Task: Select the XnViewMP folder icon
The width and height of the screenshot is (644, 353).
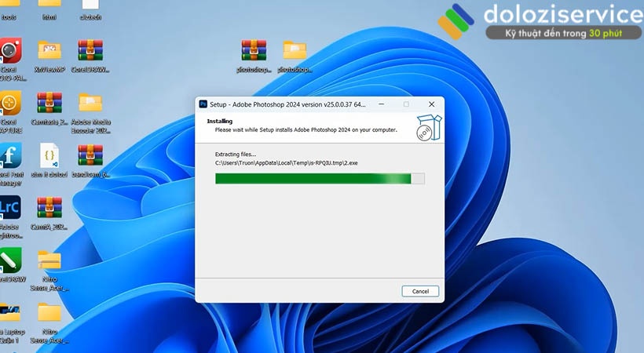Action: 49,50
